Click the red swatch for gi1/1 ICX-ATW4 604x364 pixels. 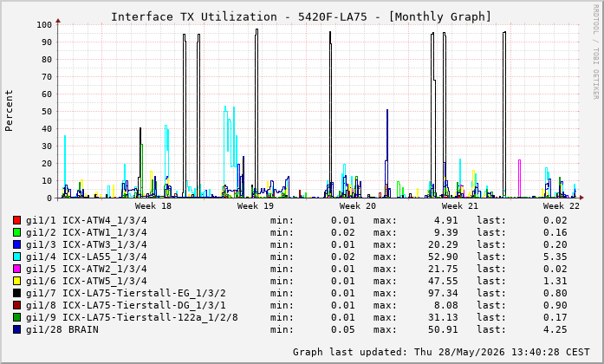point(16,220)
